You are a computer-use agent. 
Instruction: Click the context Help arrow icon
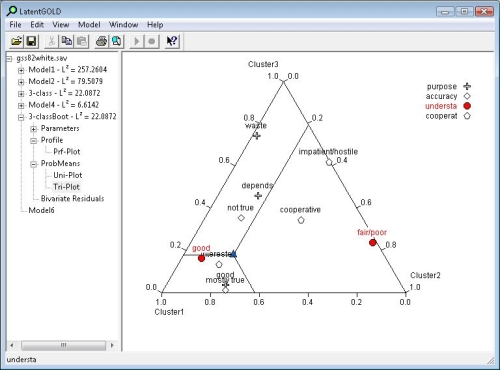click(x=172, y=41)
